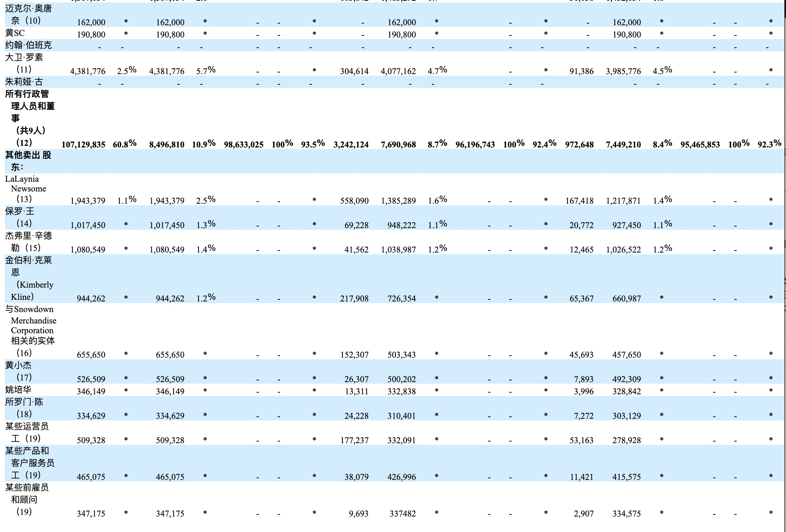Select row label 大卫·罗素（11）
The height and width of the screenshot is (532, 786).
24,64
